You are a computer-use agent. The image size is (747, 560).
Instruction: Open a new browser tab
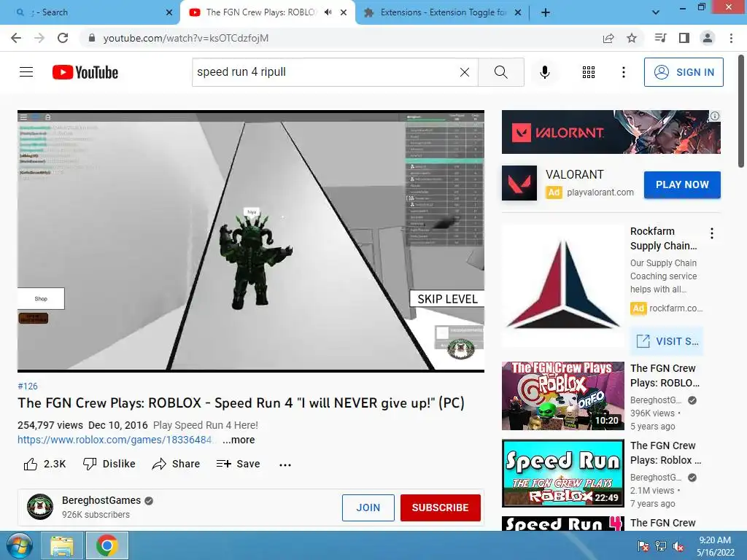(x=546, y=12)
